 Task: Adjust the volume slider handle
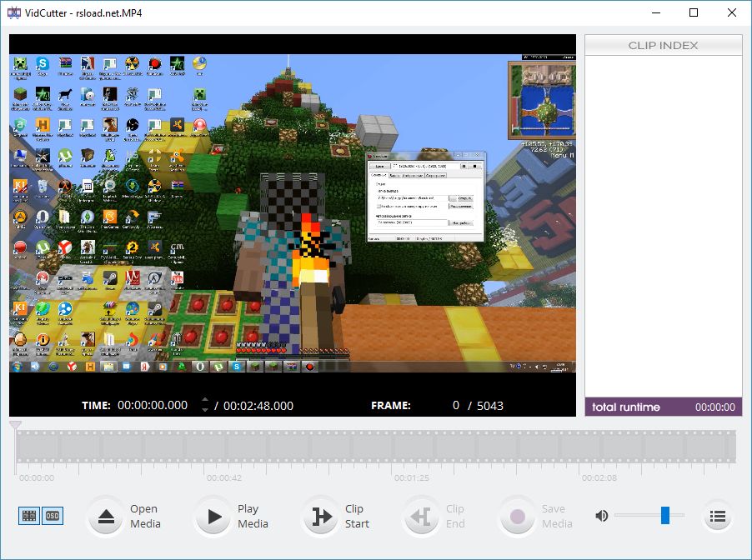coord(665,515)
